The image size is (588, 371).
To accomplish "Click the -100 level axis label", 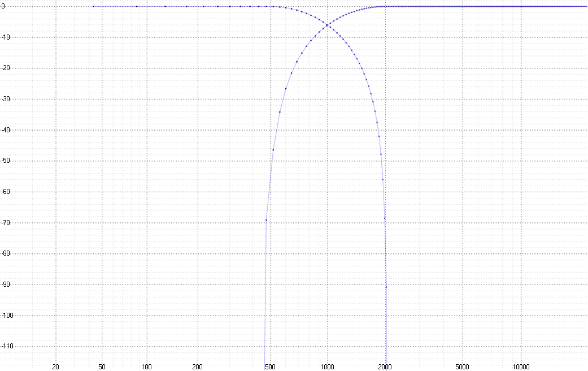I will [x=7, y=316].
